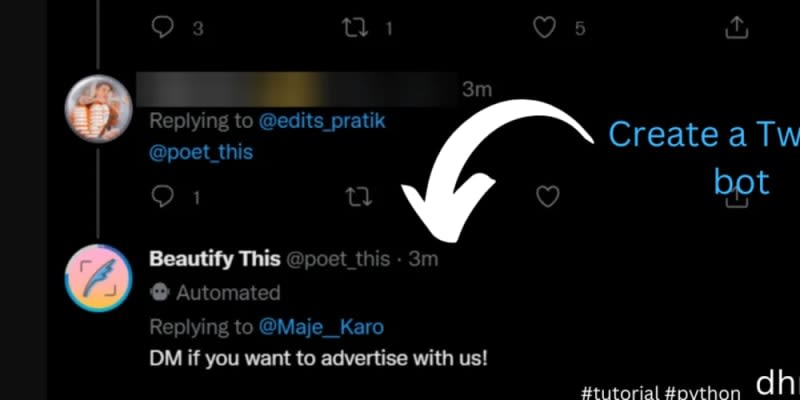
Task: Like the tweet mentioning @poet_this
Action: 547,197
